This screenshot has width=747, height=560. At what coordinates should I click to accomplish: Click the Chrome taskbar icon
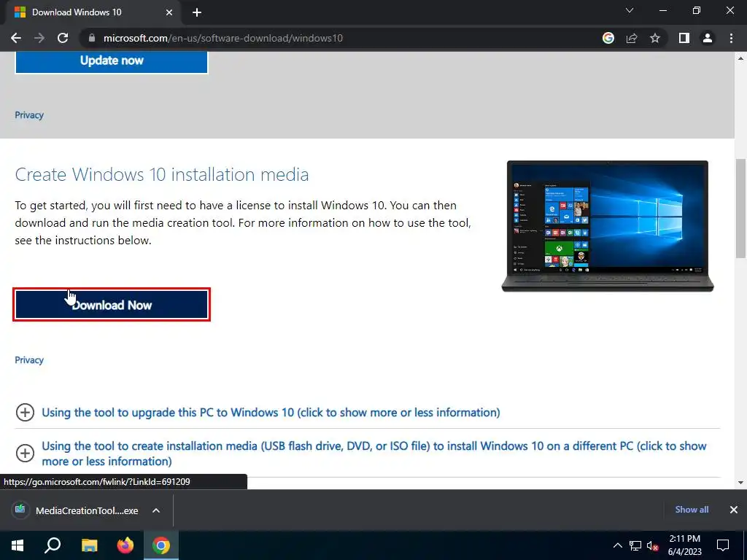coord(161,545)
